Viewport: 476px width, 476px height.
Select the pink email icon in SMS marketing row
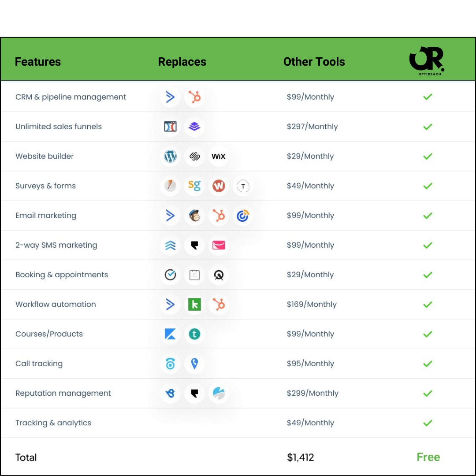[x=219, y=245]
